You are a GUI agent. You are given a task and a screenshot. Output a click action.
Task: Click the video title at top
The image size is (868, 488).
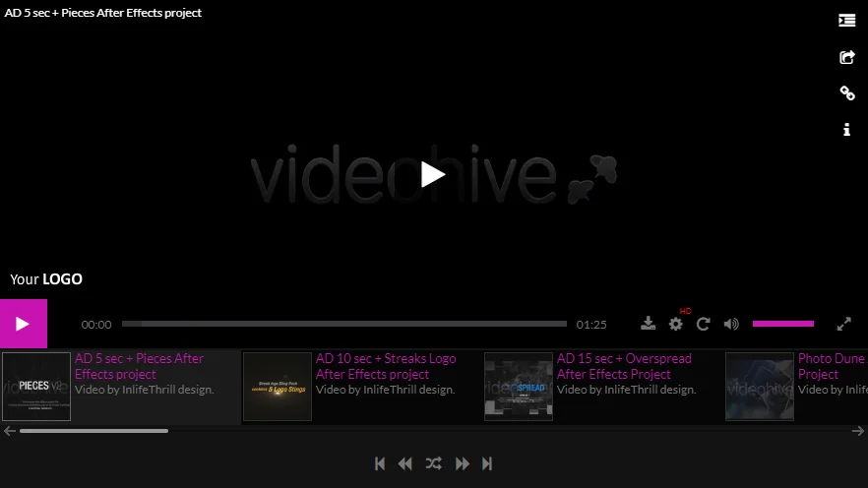[103, 13]
